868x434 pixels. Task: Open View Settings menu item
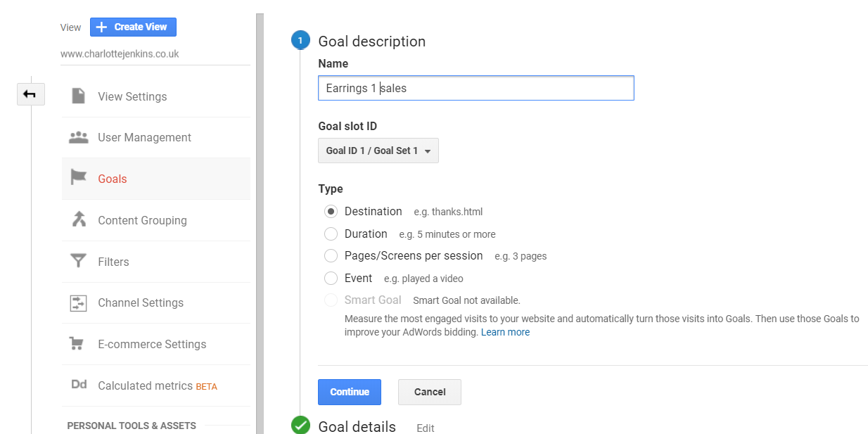point(156,96)
